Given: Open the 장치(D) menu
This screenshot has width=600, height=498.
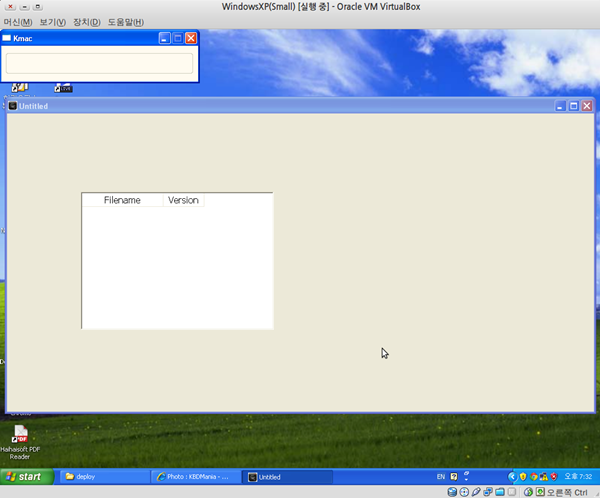Looking at the screenshot, I should click(87, 22).
